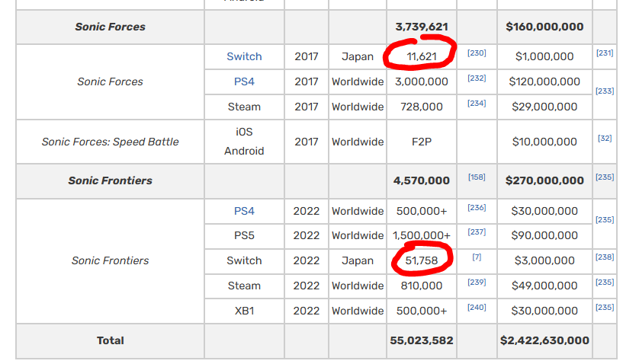Viewport: 623px width, 364px height.
Task: Click the $49,000,000 revenue cell
Action: [544, 286]
